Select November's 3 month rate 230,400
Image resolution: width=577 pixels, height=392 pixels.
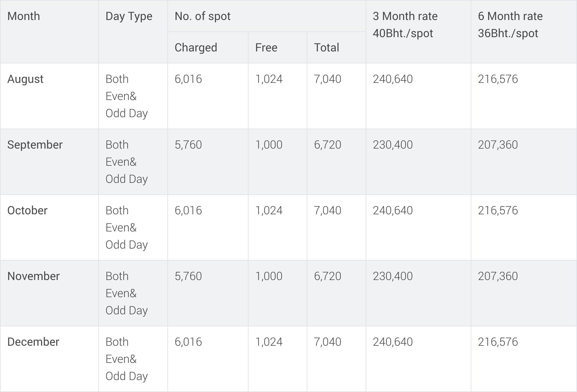[x=393, y=276]
